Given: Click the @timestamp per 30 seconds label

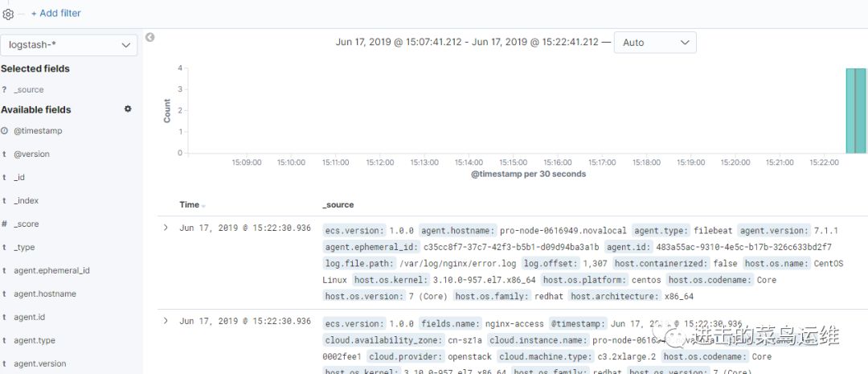Looking at the screenshot, I should click(x=528, y=174).
